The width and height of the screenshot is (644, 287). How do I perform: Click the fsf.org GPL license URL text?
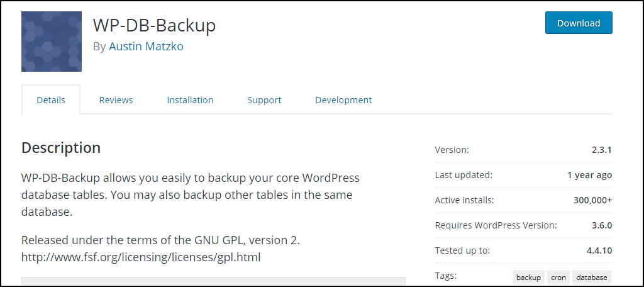(x=141, y=257)
